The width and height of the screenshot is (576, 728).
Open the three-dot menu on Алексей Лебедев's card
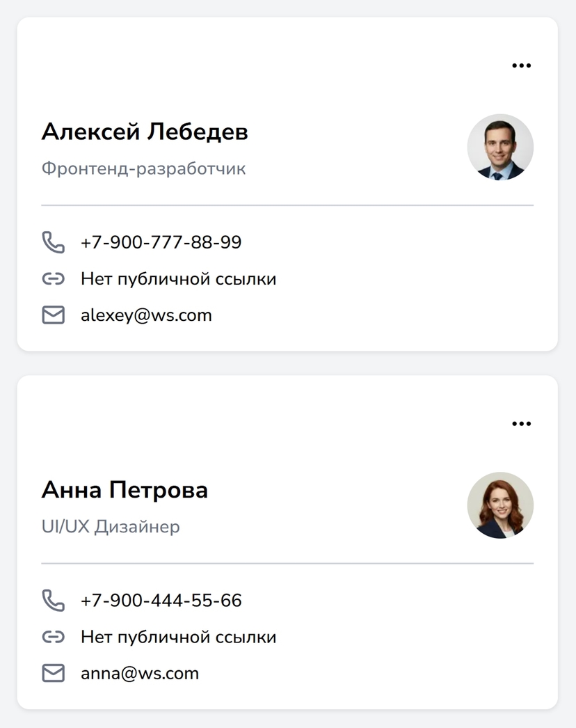(521, 65)
